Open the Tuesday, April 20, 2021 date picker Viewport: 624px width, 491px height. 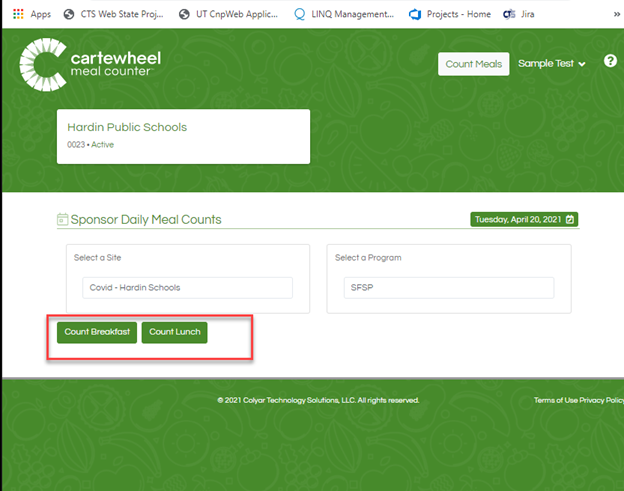524,219
